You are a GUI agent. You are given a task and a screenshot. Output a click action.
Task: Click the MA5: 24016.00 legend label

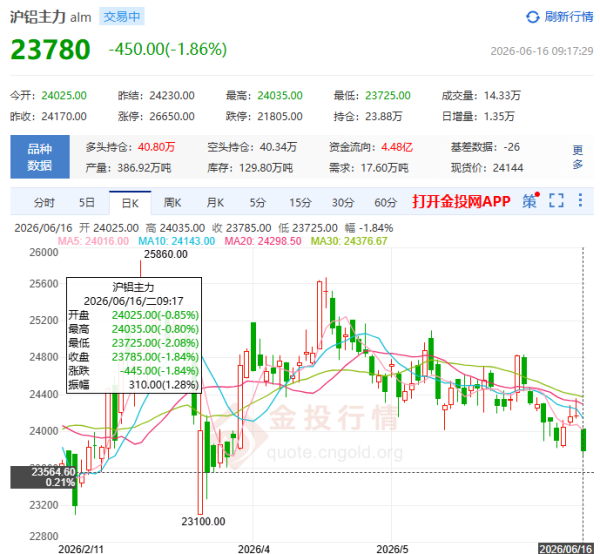point(93,241)
